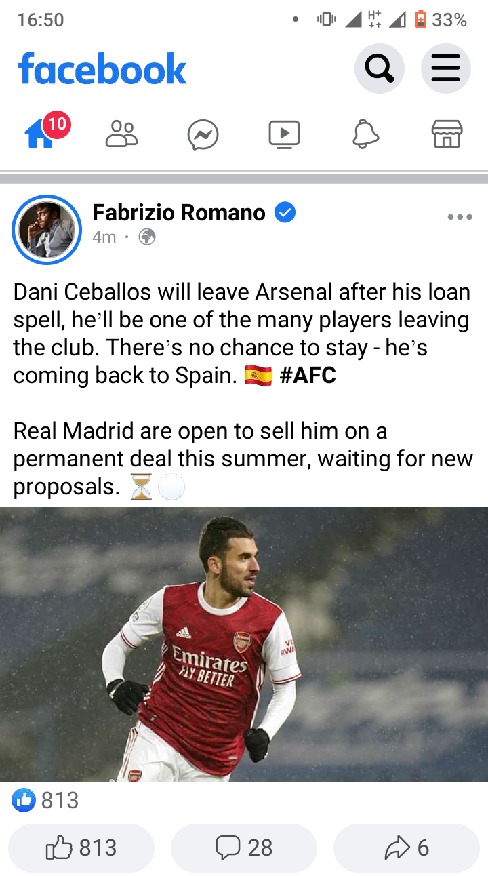Like the post with thumbs-up button

click(x=82, y=848)
